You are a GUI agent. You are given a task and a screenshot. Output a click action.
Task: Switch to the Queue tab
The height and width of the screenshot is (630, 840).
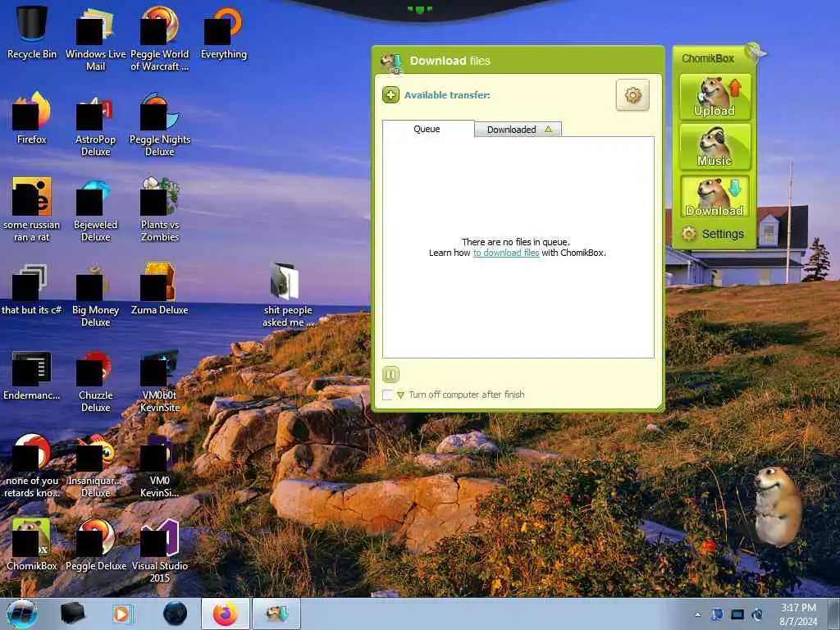(427, 129)
